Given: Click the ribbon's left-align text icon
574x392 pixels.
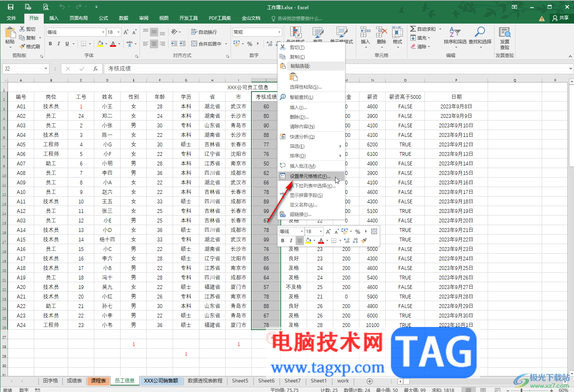Looking at the screenshot, I should click(146, 44).
